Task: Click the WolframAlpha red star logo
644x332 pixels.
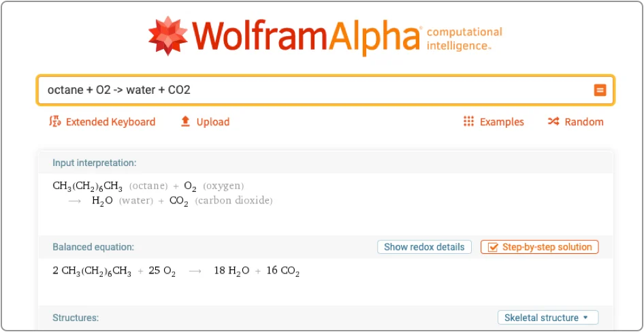Action: click(x=167, y=35)
